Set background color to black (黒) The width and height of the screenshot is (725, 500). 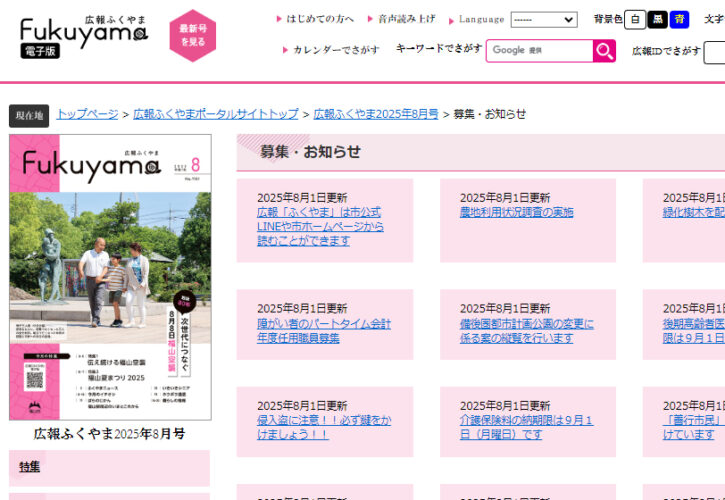click(657, 19)
